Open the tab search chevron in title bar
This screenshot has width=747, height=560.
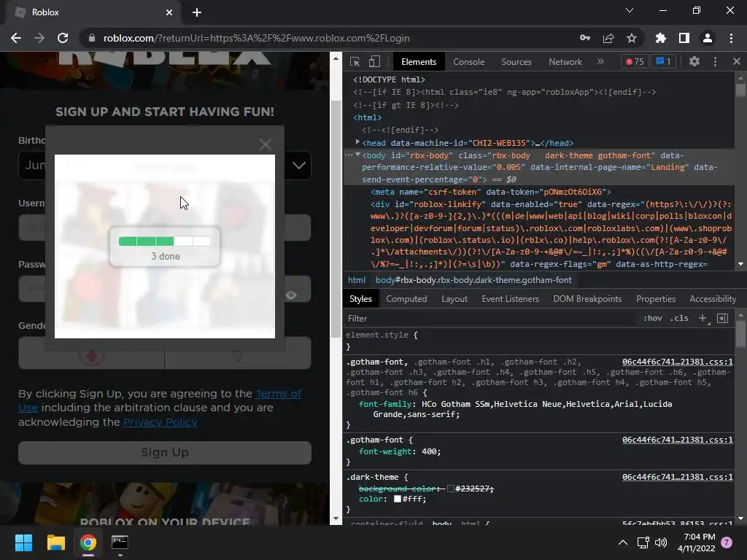[x=630, y=10]
